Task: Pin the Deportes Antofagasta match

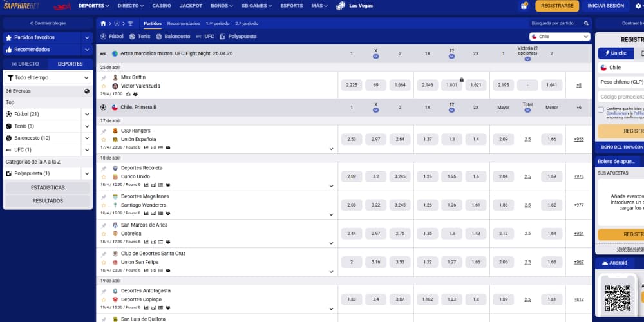Action: [104, 291]
